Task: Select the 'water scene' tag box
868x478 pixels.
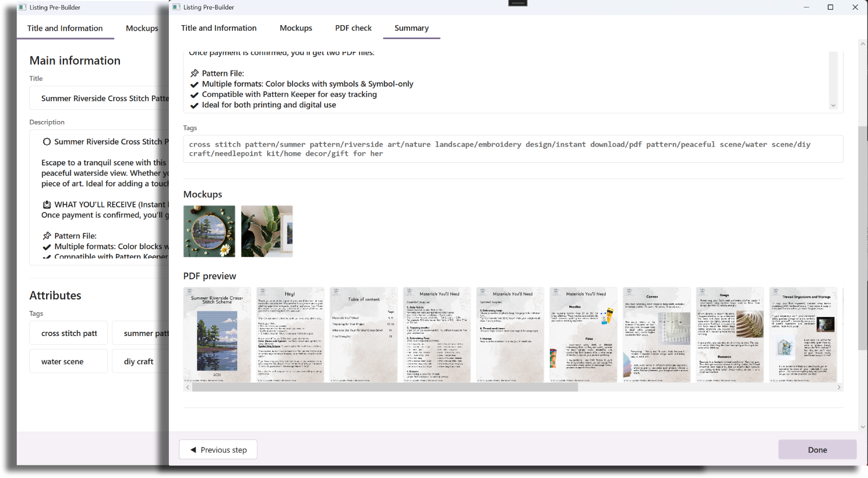Action: click(69, 361)
